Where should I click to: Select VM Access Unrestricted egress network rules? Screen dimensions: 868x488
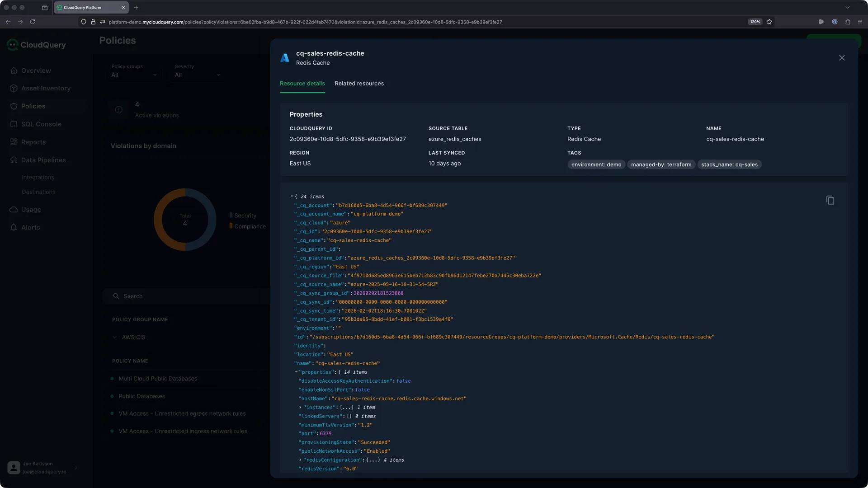click(182, 413)
